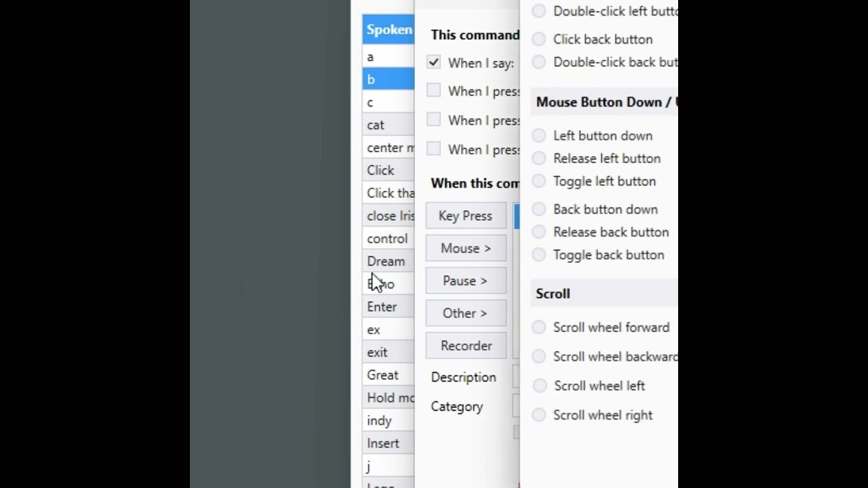Select the 'a' command row
The image size is (868, 488).
click(x=389, y=57)
